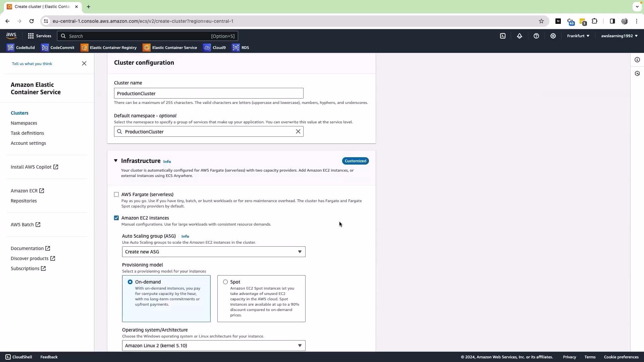Close the Tell us what you think banner
The image size is (644, 362).
(84, 63)
